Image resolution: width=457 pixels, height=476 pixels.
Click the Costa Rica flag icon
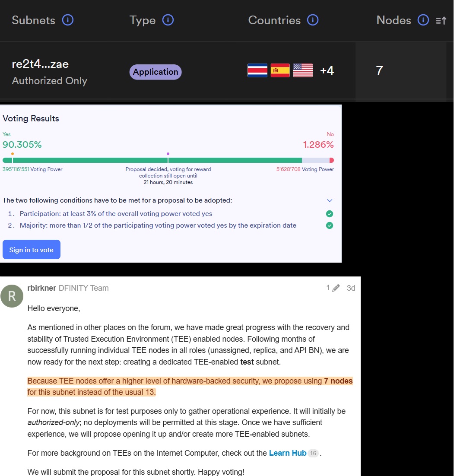[257, 70]
